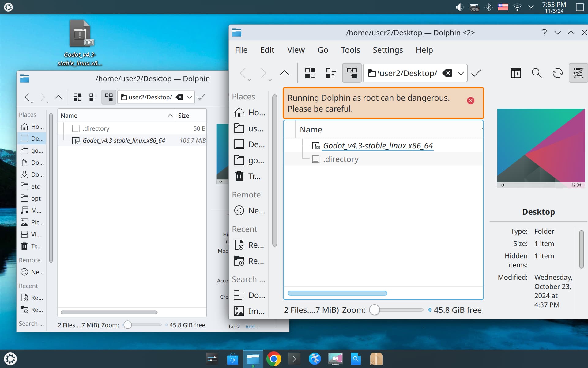
Task: Click the Desktop folder preview thumbnail
Action: 541,148
